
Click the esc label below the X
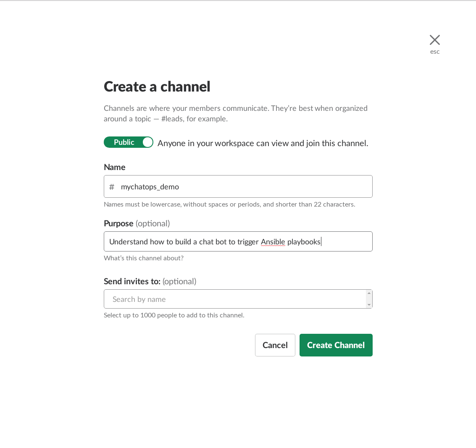435,52
